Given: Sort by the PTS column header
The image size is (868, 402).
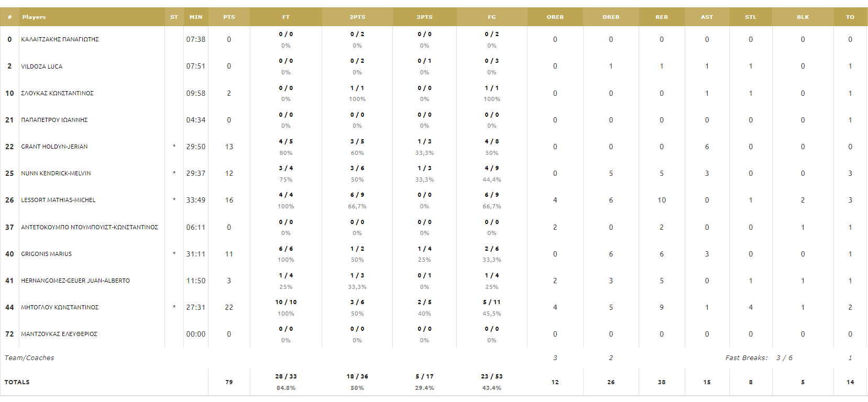Looking at the screenshot, I should [x=229, y=17].
